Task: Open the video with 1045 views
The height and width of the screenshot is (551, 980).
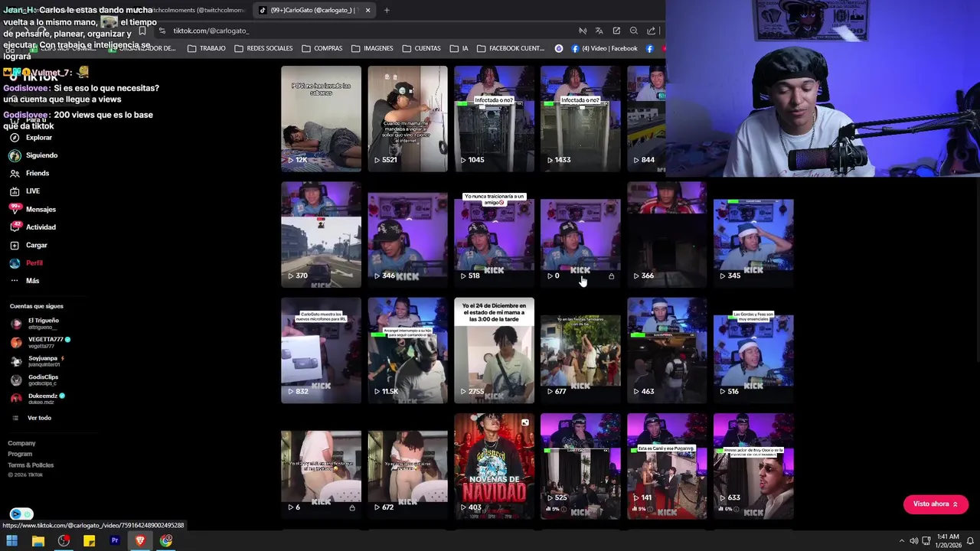Action: click(494, 119)
